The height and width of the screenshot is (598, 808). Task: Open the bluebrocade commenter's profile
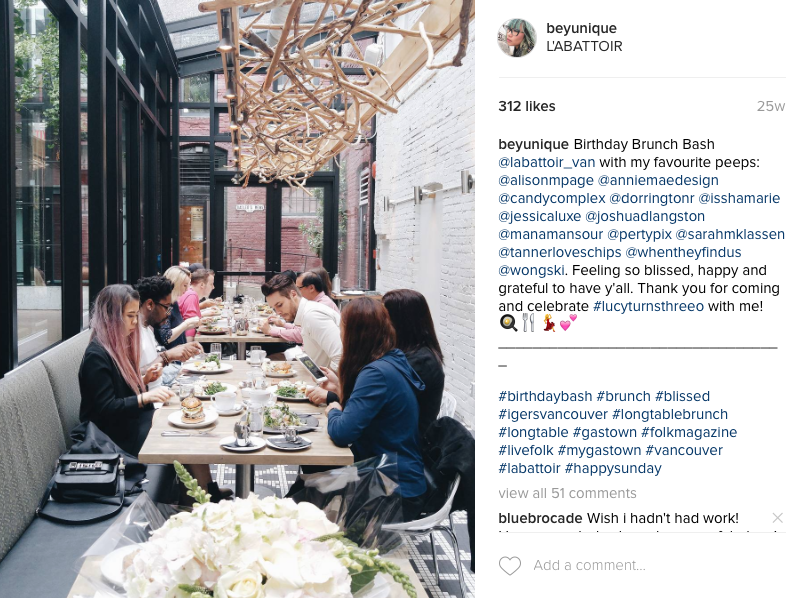(540, 518)
